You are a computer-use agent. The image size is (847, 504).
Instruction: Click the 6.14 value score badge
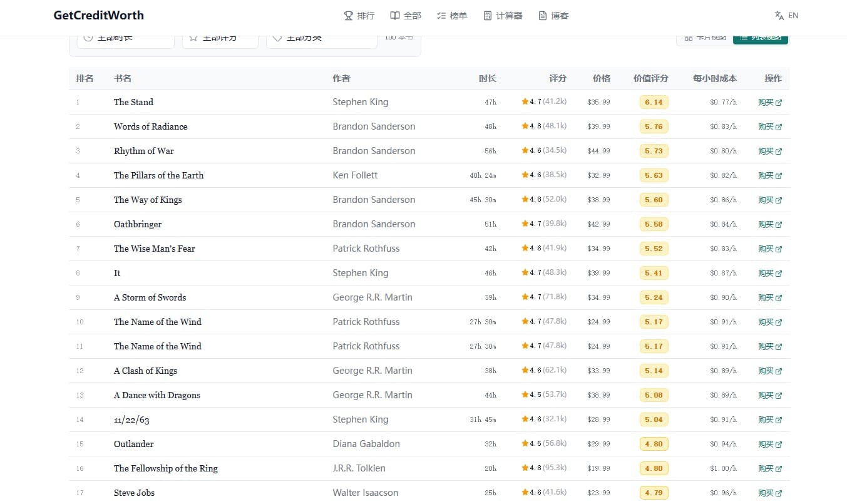point(654,102)
